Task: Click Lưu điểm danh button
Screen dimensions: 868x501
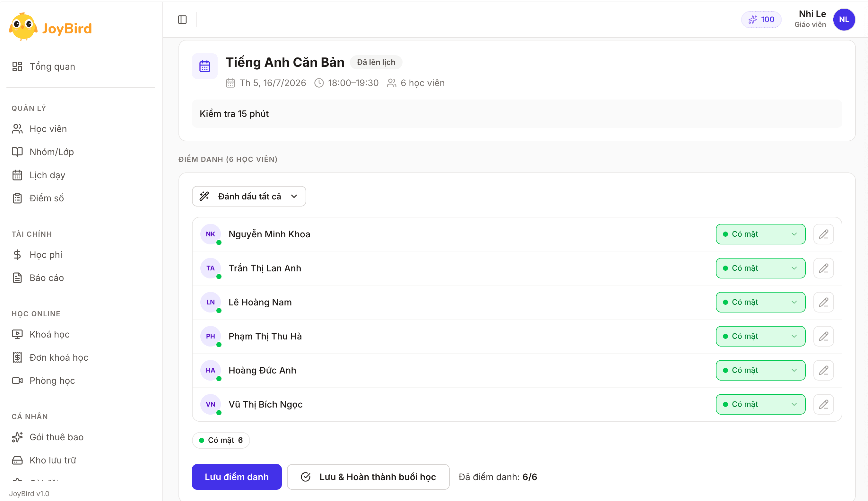Action: (237, 477)
